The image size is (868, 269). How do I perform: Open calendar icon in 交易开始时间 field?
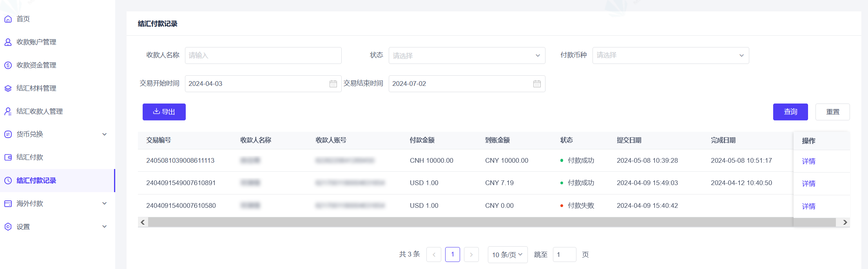(x=333, y=84)
